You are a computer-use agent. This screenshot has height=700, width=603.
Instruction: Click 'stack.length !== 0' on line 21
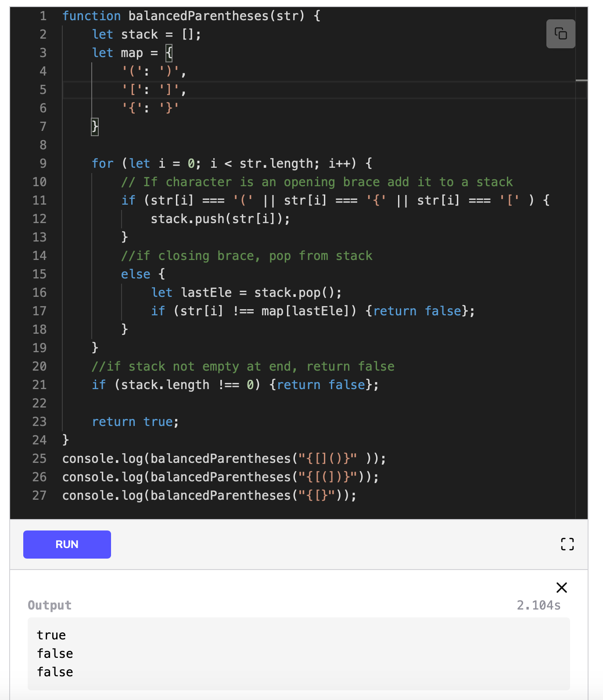[x=187, y=385]
